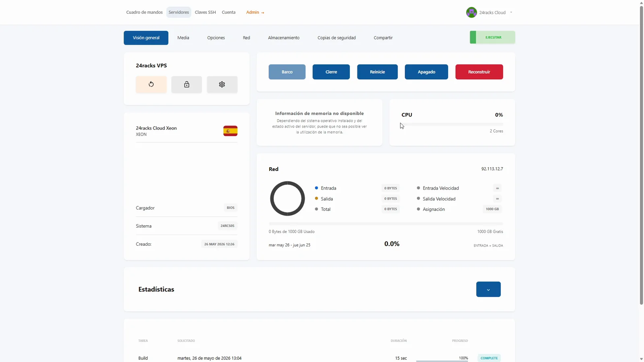Click the Admin arrow link
This screenshot has height=362, width=644.
tap(255, 12)
